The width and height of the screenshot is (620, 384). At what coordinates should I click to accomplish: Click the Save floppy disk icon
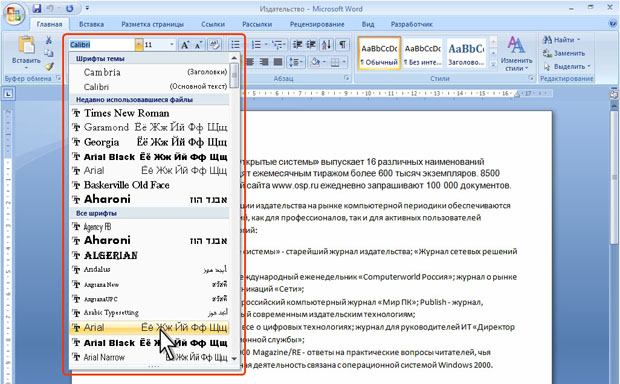pos(37,8)
